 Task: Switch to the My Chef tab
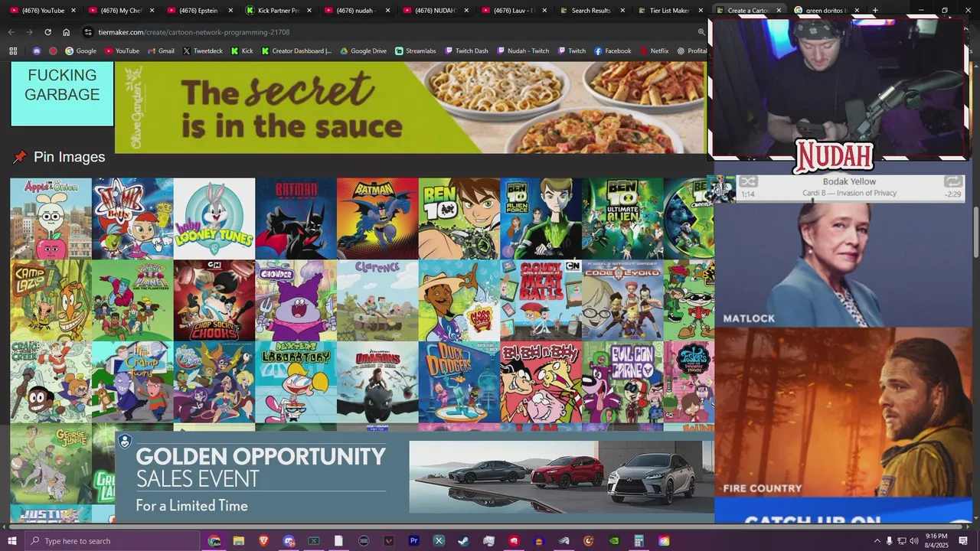(121, 11)
